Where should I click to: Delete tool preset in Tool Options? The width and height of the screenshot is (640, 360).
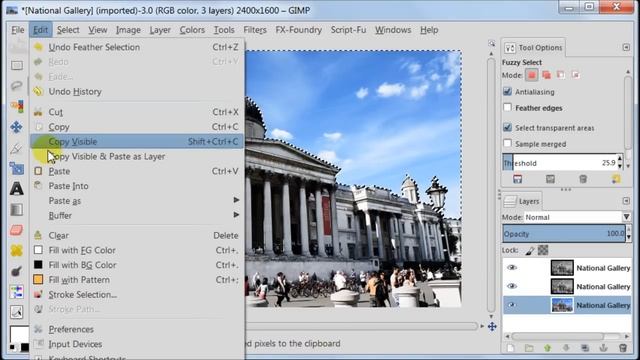point(583,179)
